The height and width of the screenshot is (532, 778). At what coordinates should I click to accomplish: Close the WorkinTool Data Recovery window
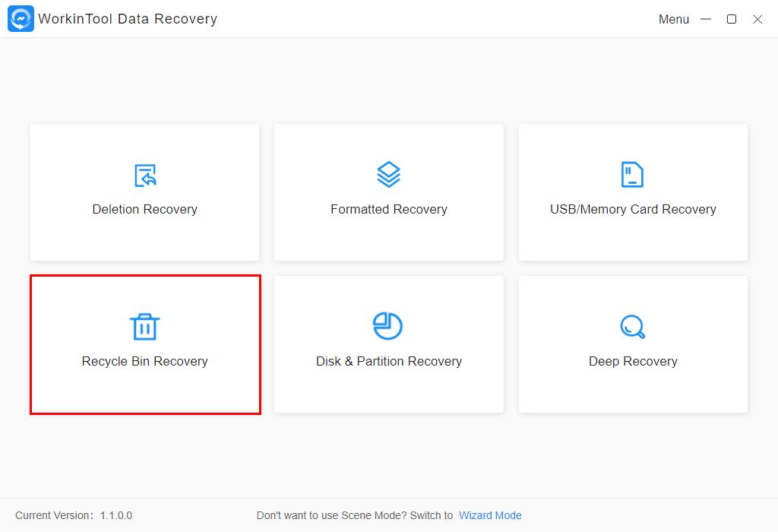pyautogui.click(x=757, y=19)
